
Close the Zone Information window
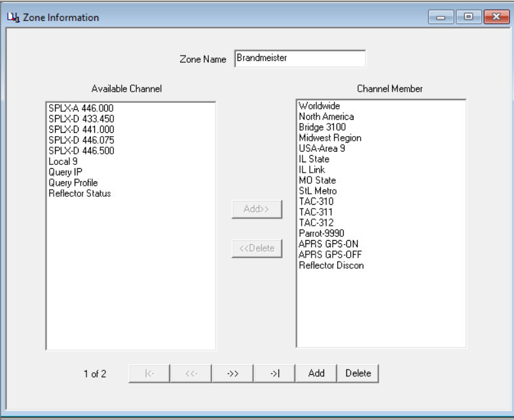click(496, 17)
